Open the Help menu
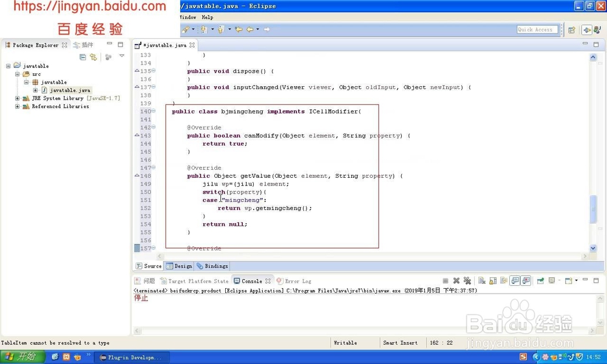This screenshot has height=364, width=607. click(207, 17)
